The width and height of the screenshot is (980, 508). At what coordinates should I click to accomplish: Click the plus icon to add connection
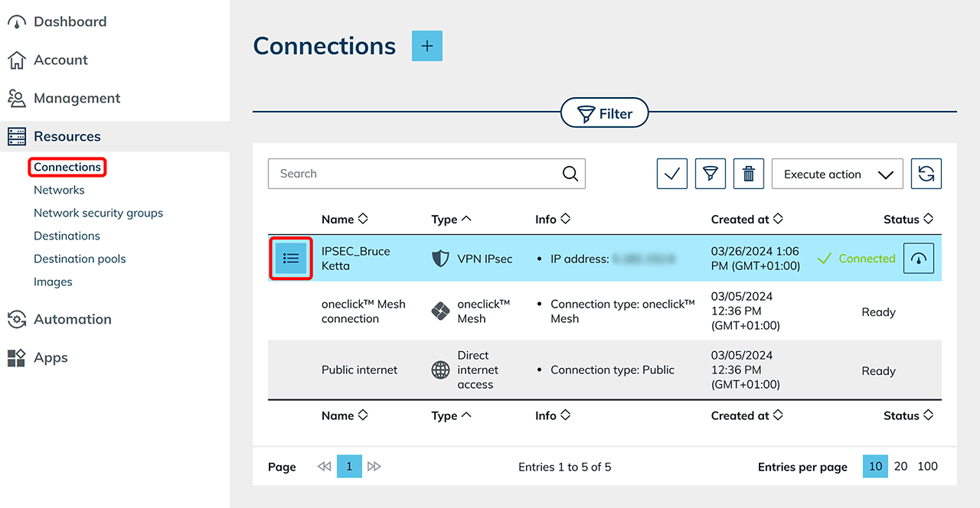click(x=427, y=46)
